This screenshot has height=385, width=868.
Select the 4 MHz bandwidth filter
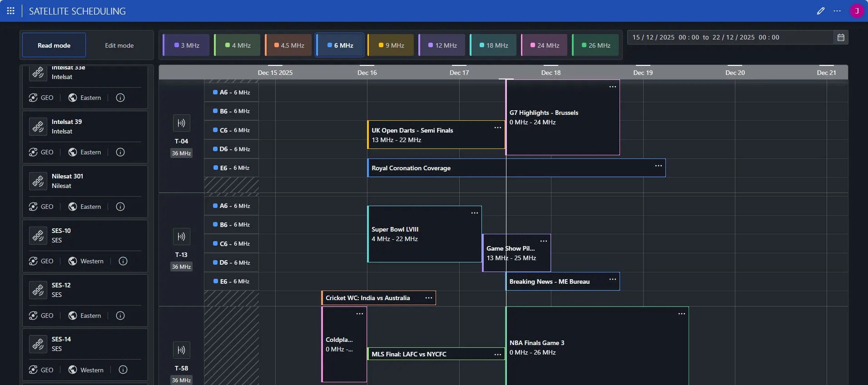(238, 45)
